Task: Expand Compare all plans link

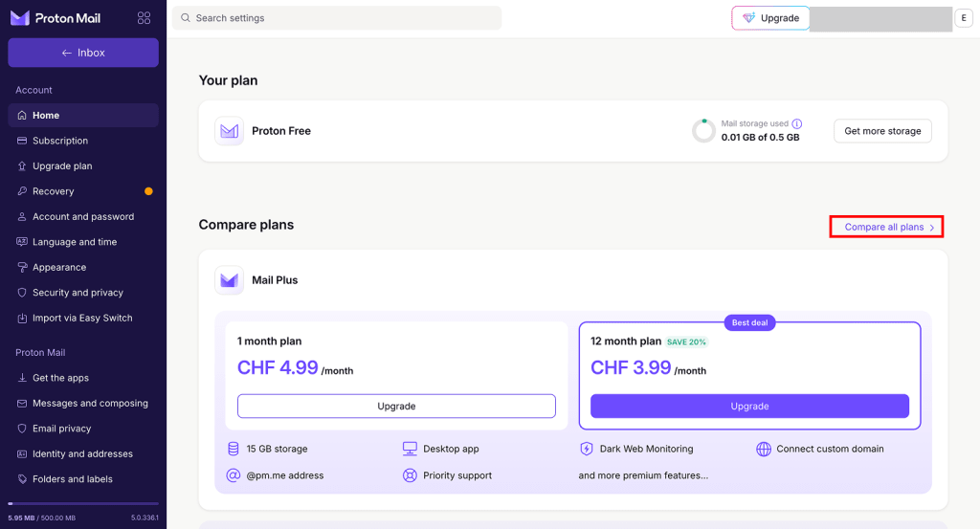Action: coord(886,227)
